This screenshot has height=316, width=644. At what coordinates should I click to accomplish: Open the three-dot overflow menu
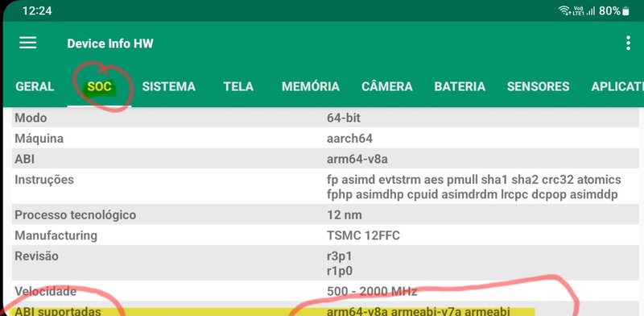(628, 44)
